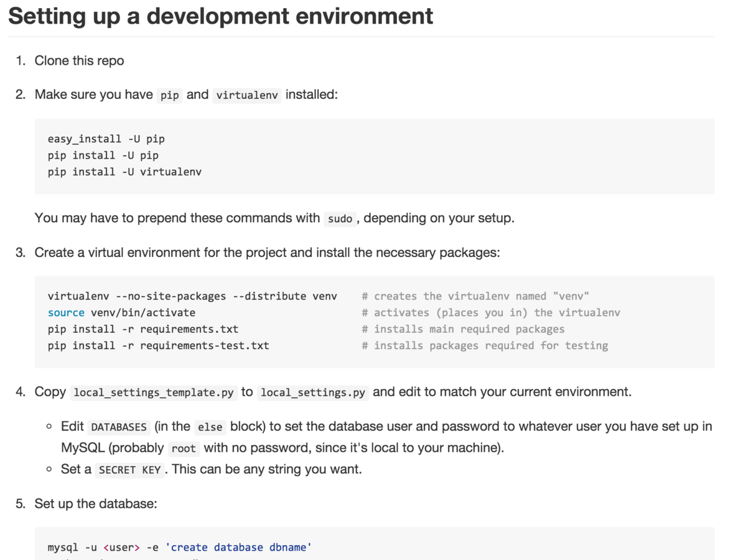Click the "Setting up a development environment" heading

(220, 16)
